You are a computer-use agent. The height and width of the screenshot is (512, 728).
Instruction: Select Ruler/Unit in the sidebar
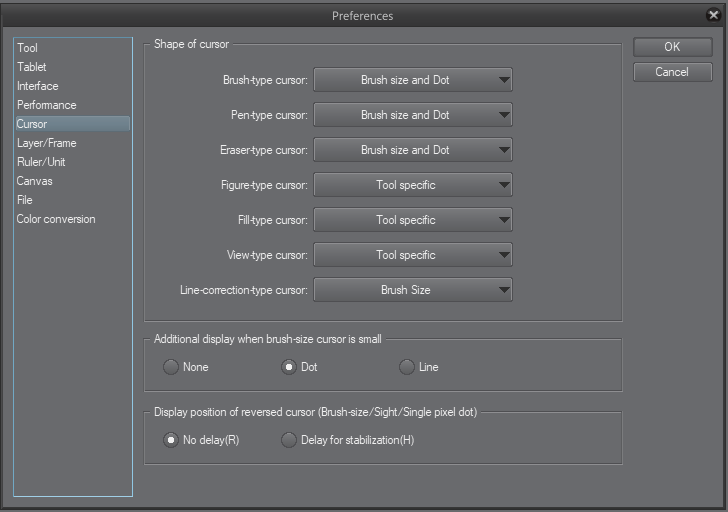tap(42, 162)
